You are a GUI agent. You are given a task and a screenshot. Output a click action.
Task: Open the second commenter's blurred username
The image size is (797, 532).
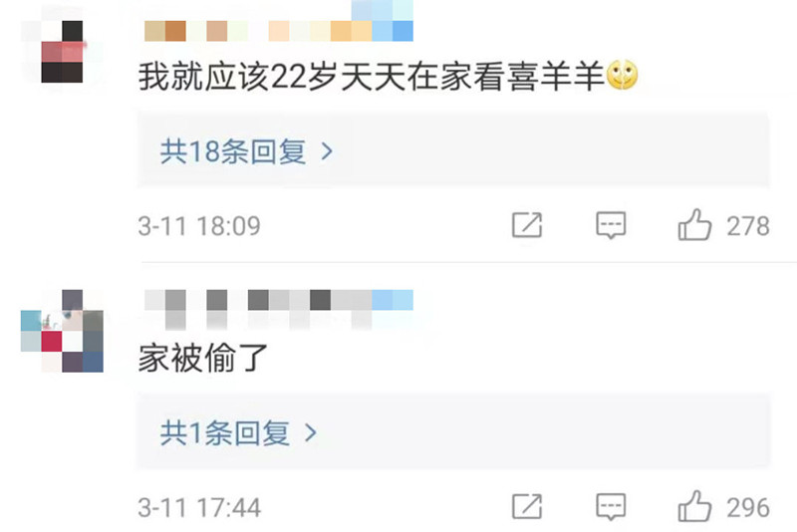coord(279,309)
